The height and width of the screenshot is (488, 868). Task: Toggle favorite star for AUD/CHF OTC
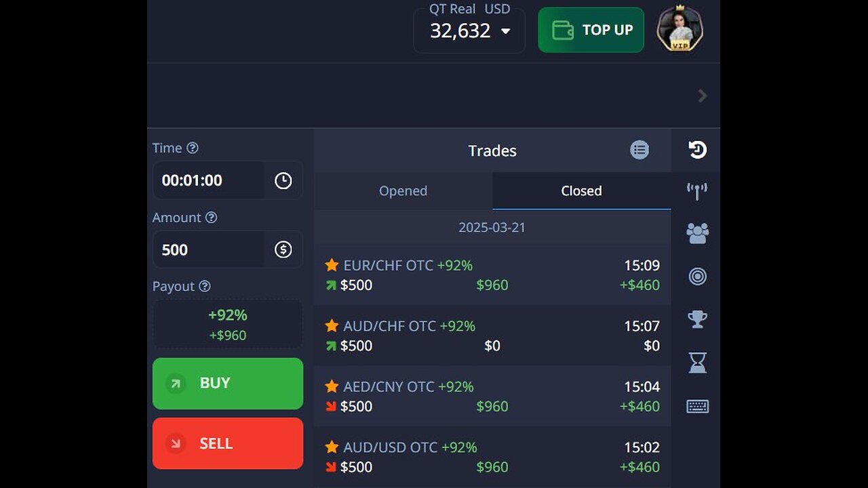click(x=332, y=326)
